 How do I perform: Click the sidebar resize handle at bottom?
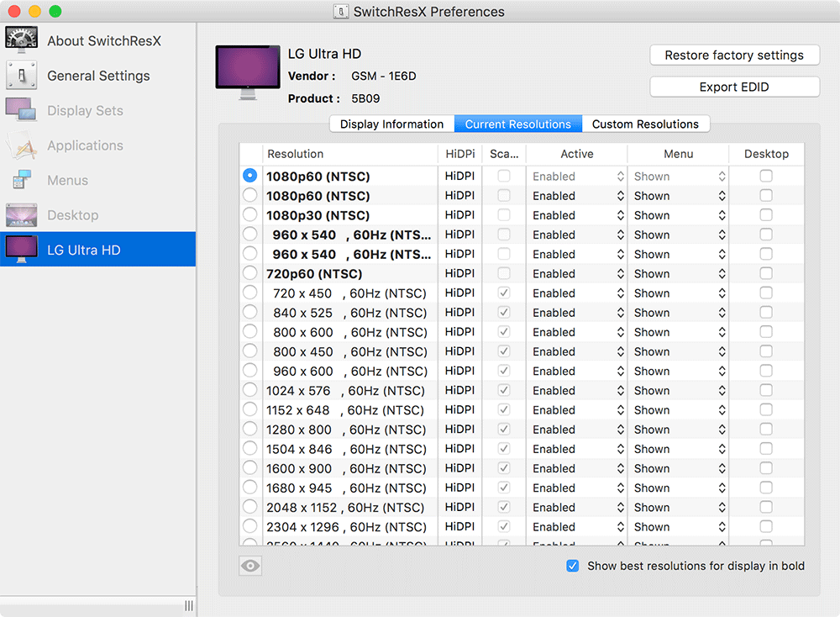[188, 605]
